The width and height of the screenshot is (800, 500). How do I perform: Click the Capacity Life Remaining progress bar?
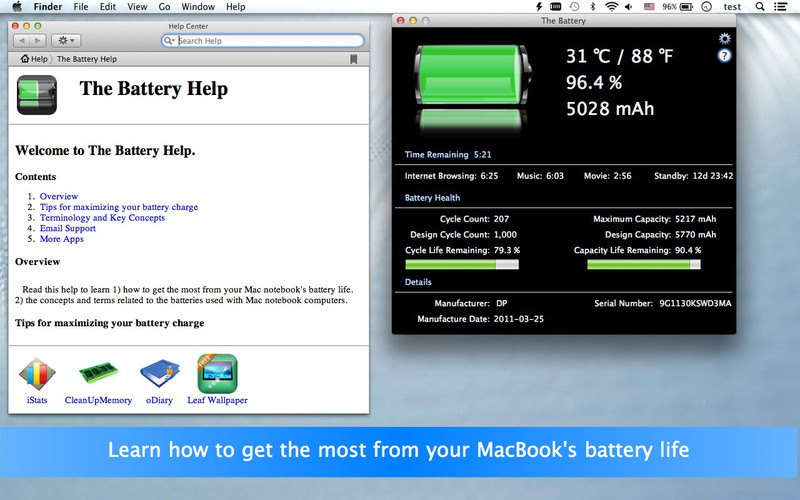click(x=644, y=264)
